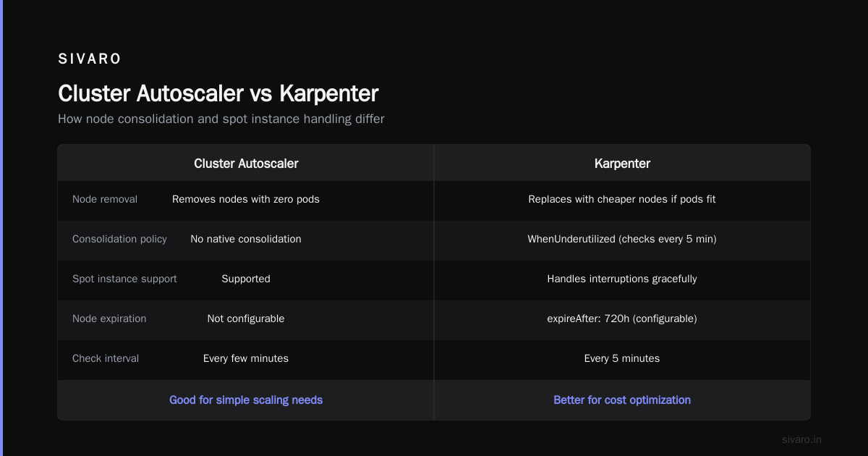Select 'Replaces with cheaper nodes if pods fit'

622,199
